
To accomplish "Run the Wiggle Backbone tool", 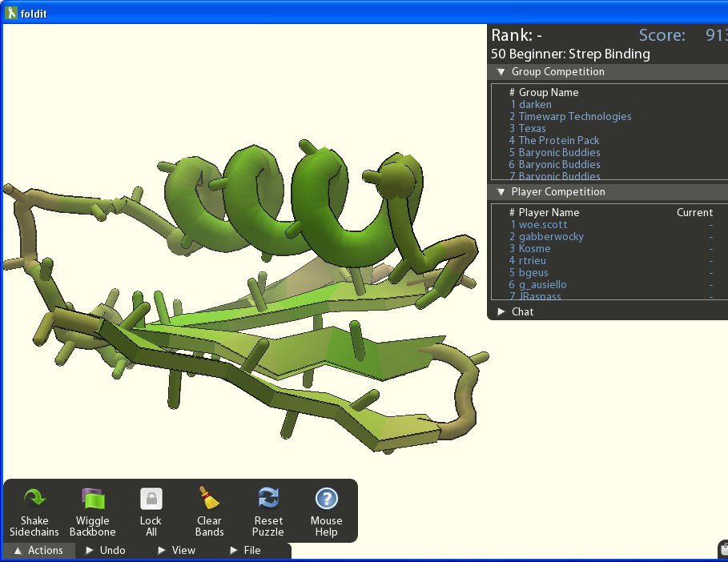I will point(92,500).
